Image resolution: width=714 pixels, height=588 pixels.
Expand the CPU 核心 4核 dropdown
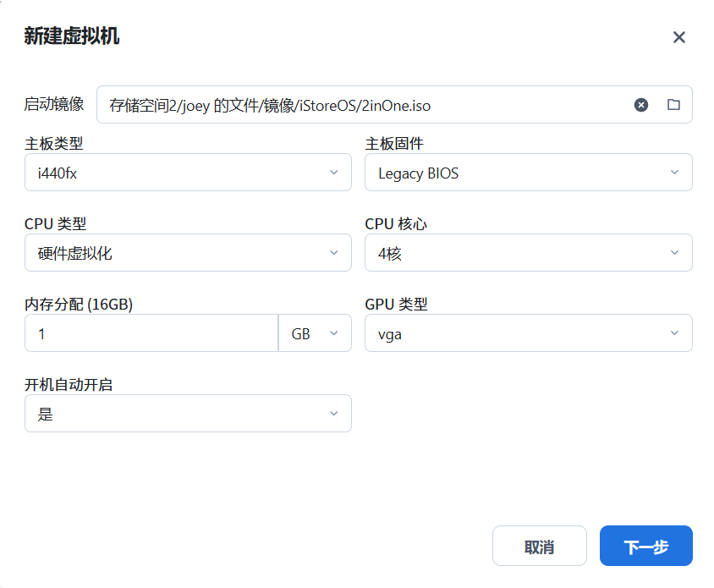[528, 253]
